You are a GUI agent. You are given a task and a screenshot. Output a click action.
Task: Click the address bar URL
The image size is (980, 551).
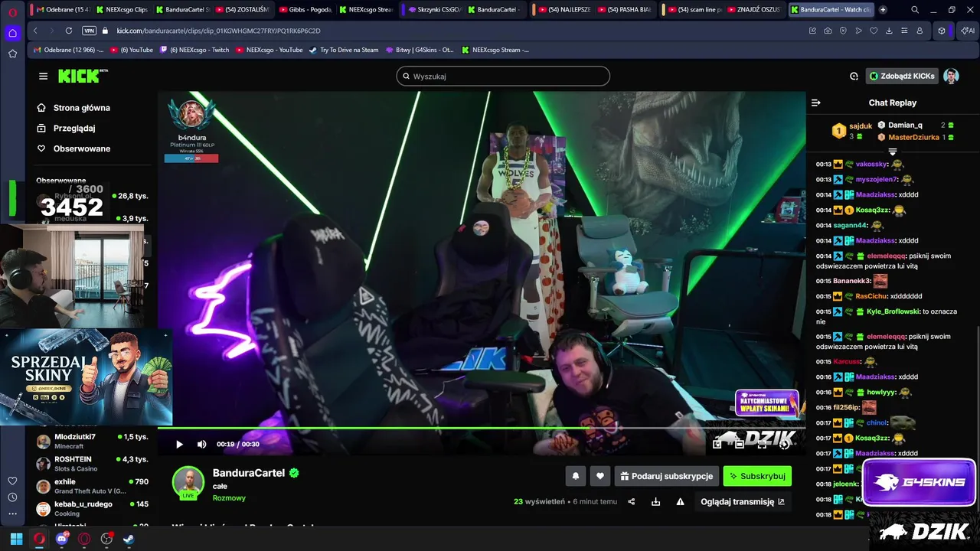click(x=218, y=31)
